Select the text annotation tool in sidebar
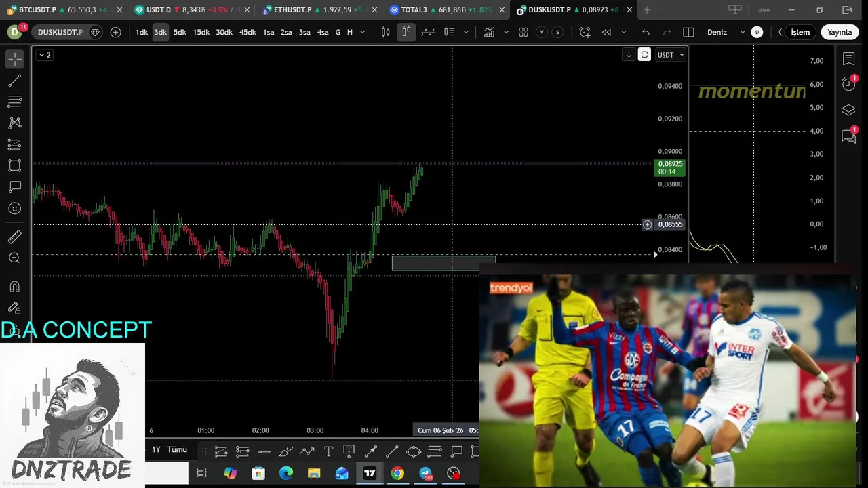Image resolution: width=868 pixels, height=488 pixels. [x=14, y=186]
